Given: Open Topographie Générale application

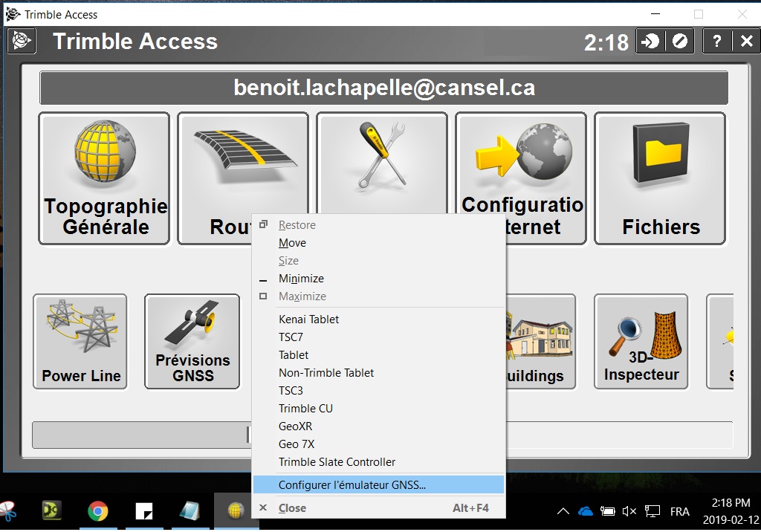Looking at the screenshot, I should point(104,178).
